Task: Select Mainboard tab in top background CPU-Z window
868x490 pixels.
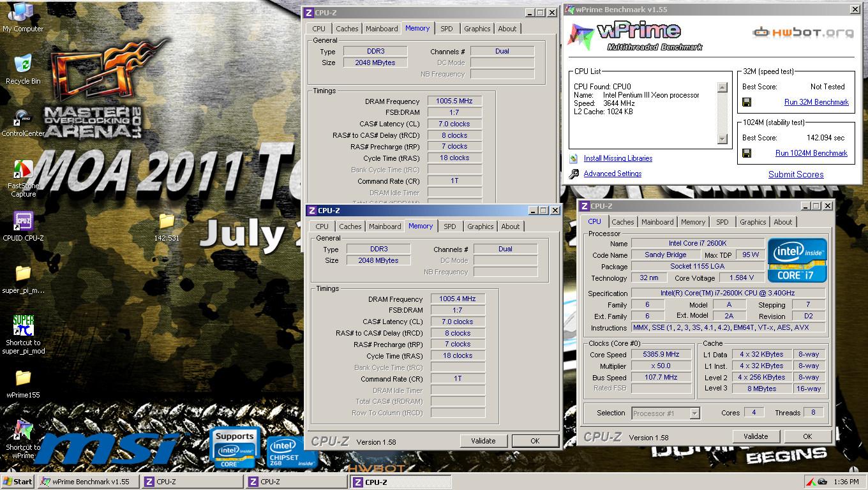Action: [382, 29]
